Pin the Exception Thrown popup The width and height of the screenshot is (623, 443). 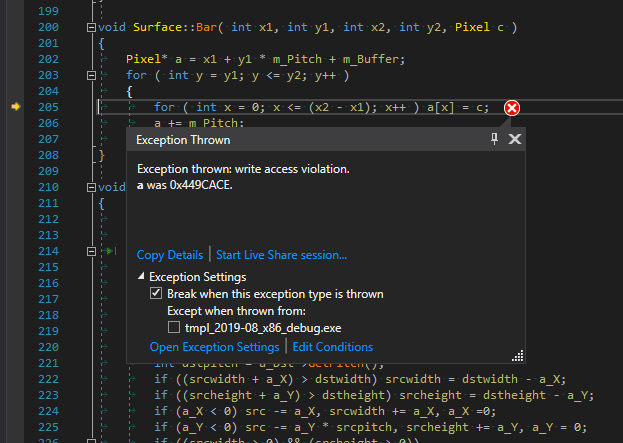[494, 139]
